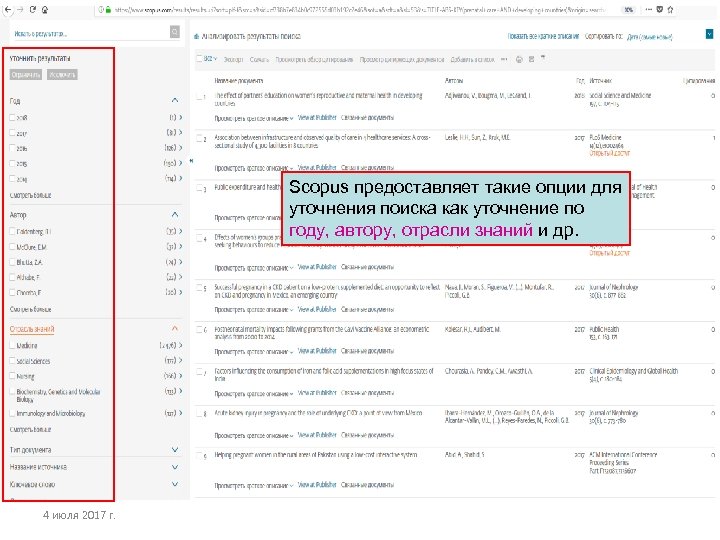The image size is (720, 540).
Task: Tick the 2015 year checkbox
Action: (x=12, y=163)
